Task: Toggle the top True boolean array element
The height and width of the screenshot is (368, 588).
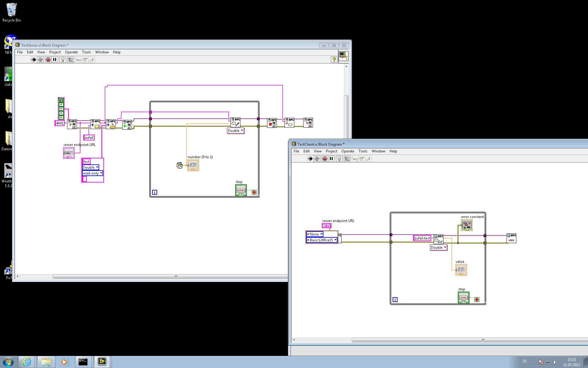Action: pyautogui.click(x=61, y=100)
